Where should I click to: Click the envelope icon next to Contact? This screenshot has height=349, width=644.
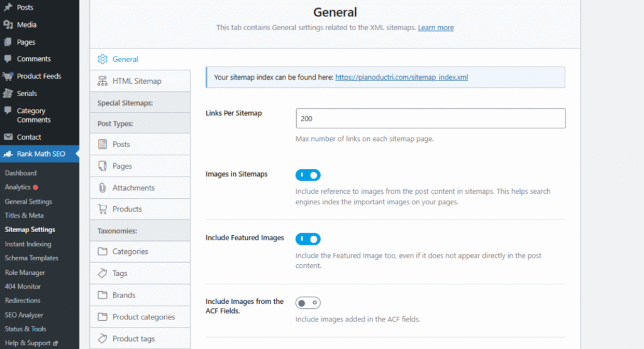pyautogui.click(x=8, y=137)
